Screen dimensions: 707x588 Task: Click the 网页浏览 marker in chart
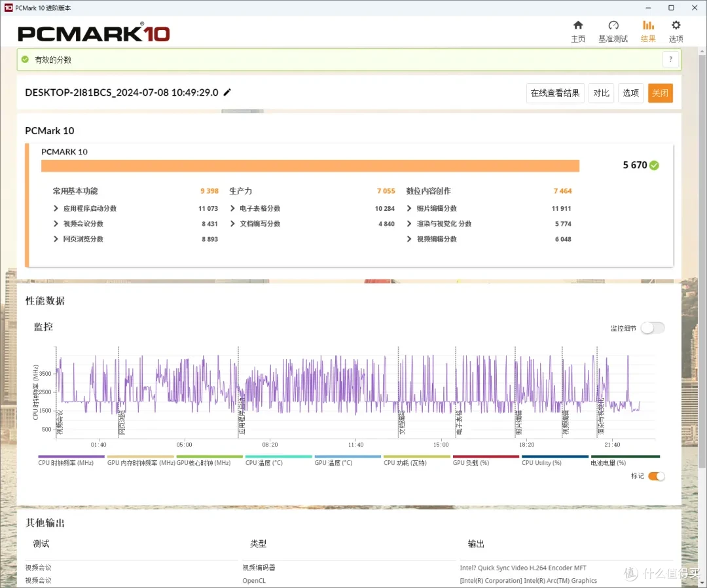coord(122,422)
